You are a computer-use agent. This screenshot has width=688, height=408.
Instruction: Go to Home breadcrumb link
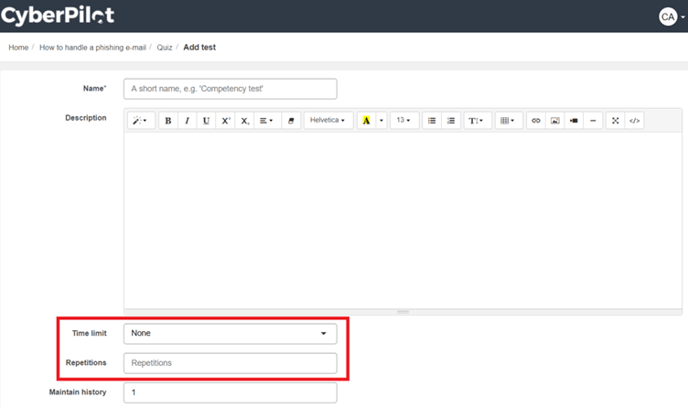pyautogui.click(x=18, y=47)
